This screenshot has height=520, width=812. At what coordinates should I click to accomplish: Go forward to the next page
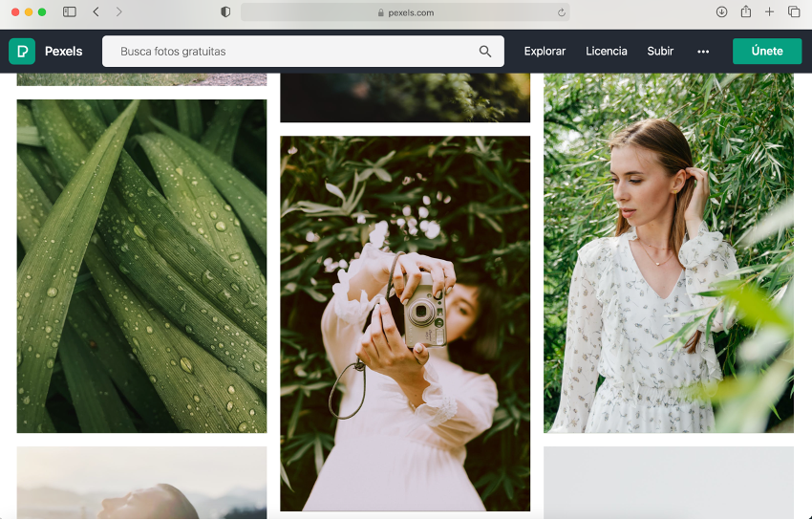coord(118,11)
